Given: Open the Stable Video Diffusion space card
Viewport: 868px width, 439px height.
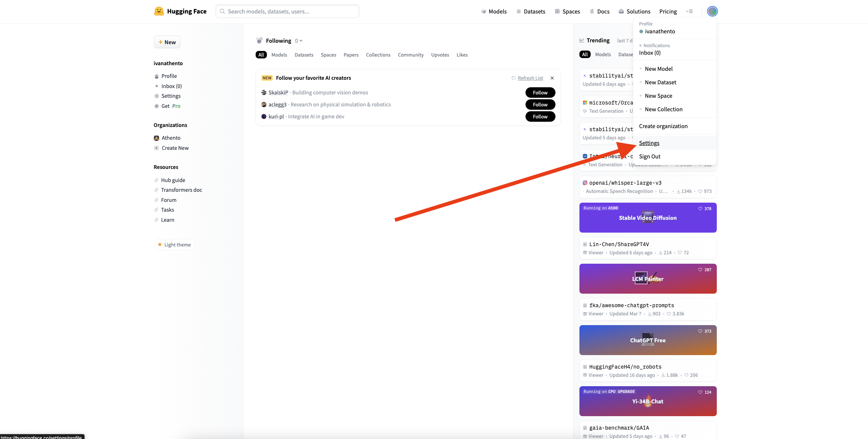Looking at the screenshot, I should click(x=648, y=218).
